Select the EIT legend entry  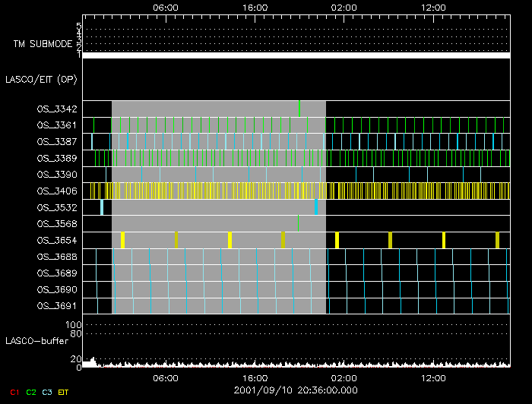point(64,391)
